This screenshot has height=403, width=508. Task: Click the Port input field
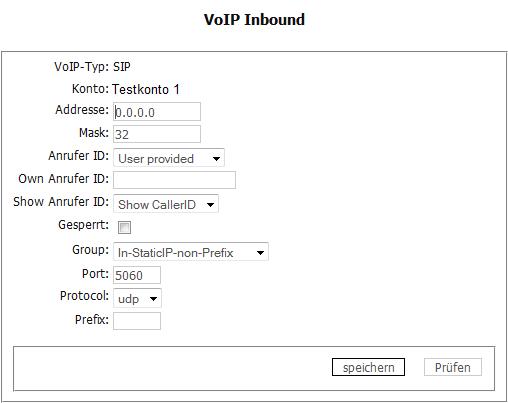click(137, 275)
